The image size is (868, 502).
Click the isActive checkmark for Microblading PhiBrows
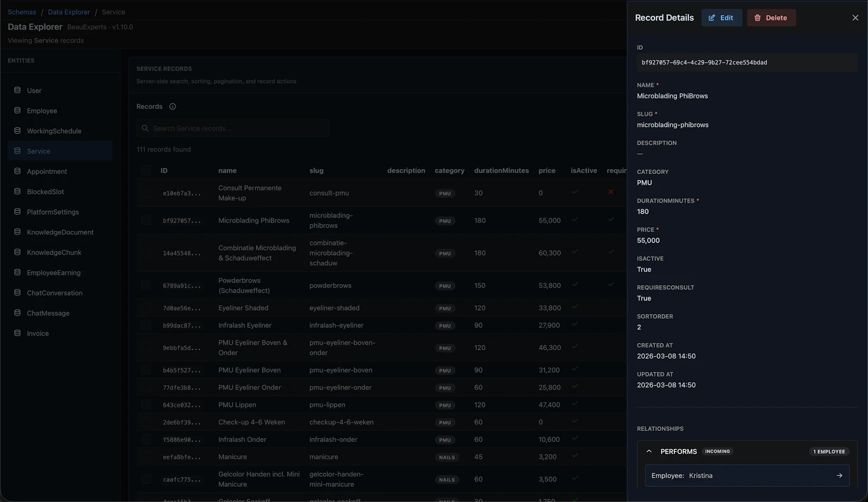pos(575,220)
